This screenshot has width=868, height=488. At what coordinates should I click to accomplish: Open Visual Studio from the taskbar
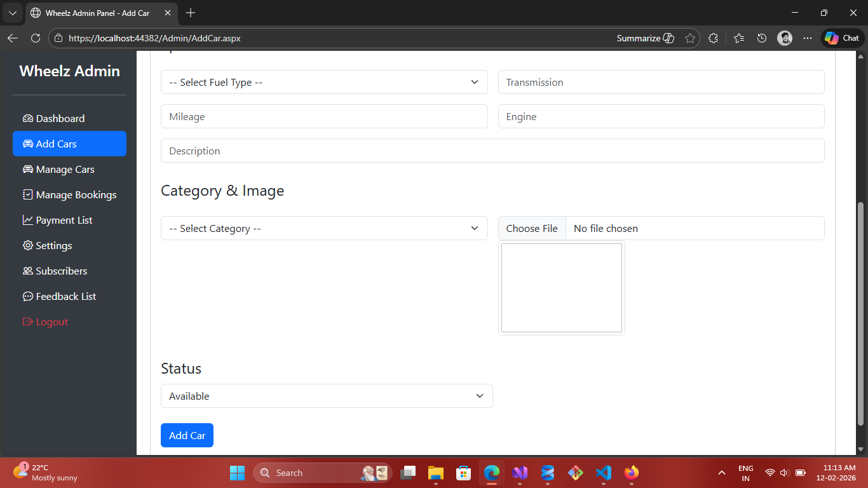point(520,473)
